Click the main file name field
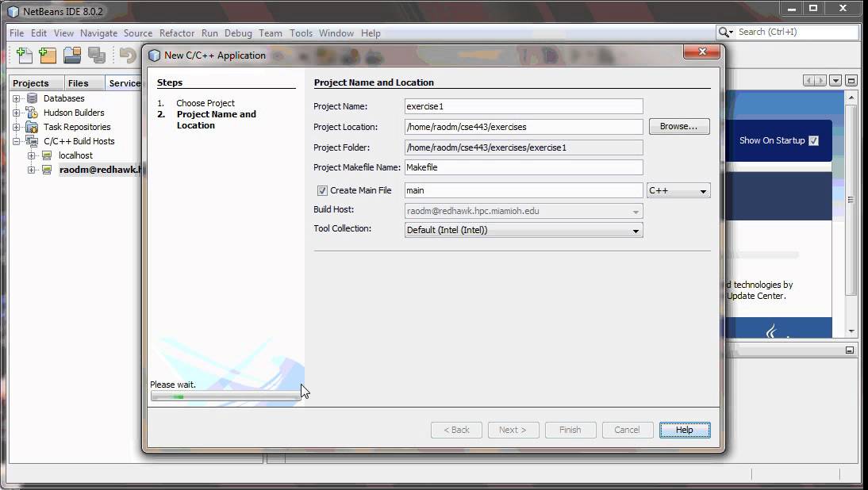This screenshot has height=490, width=868. (524, 190)
